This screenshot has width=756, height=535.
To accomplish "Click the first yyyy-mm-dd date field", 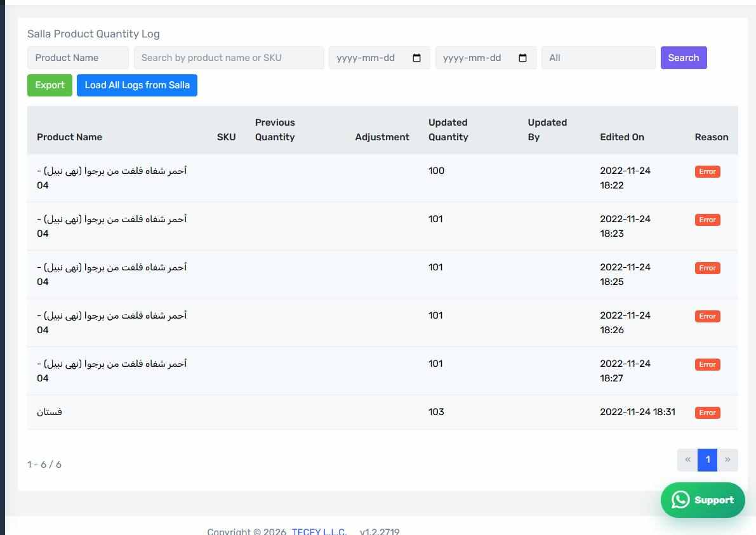I will tap(379, 58).
